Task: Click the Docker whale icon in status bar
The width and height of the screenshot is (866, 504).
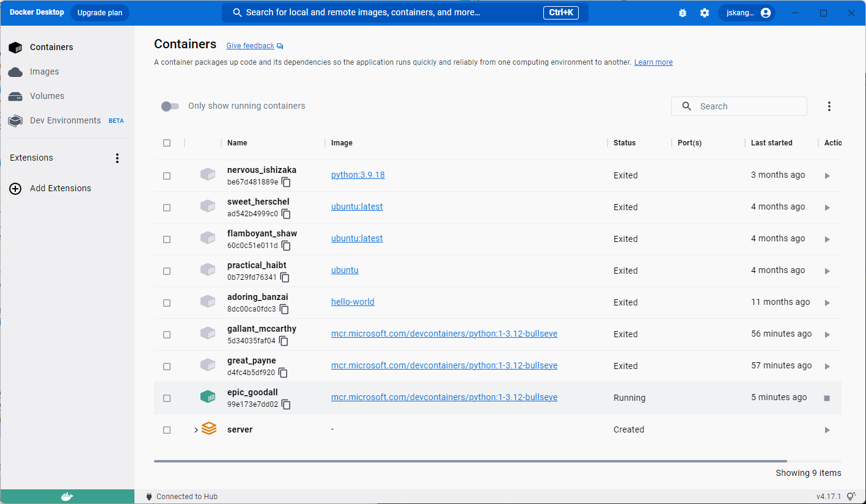Action: point(67,497)
